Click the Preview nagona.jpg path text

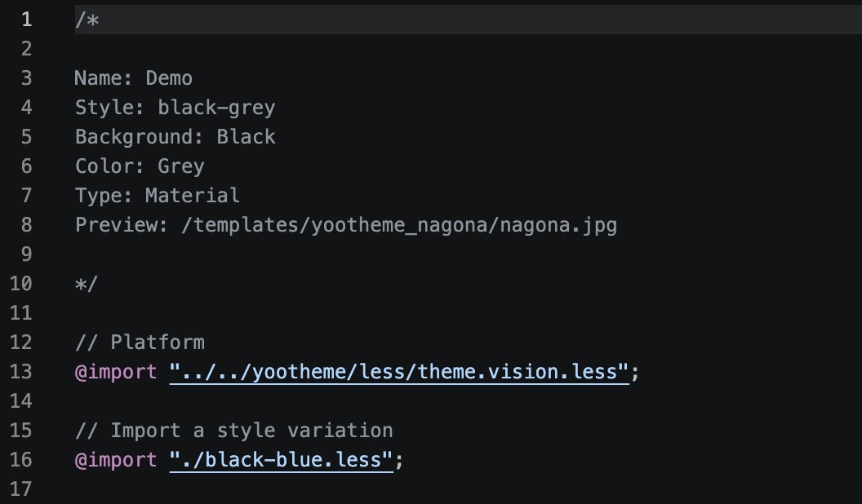coord(399,225)
